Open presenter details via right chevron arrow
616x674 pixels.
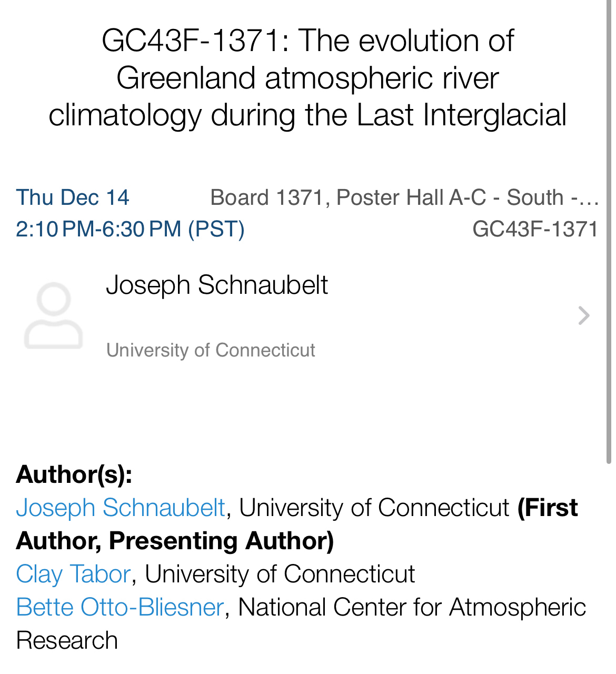point(583,315)
